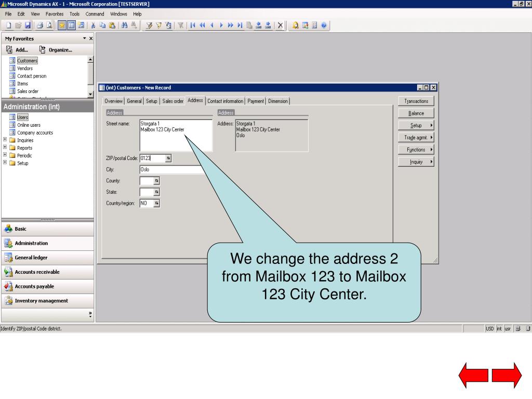Click the Save floppy disk icon
The height and width of the screenshot is (399, 532).
tap(28, 25)
